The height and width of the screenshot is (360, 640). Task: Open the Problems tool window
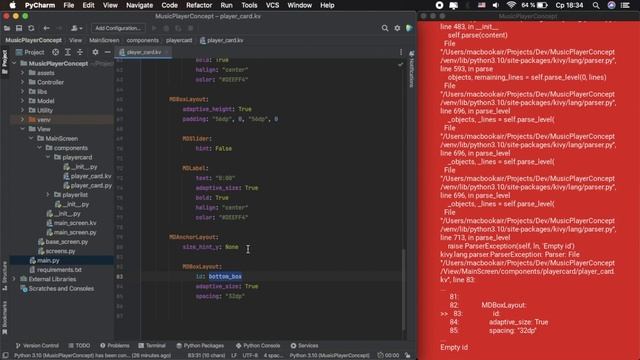(115, 346)
